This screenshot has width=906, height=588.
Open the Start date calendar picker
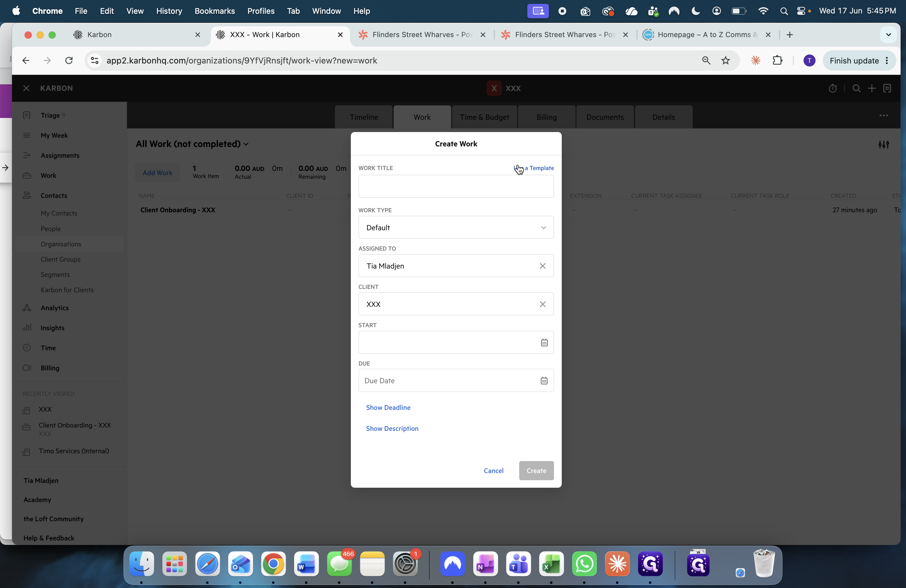pos(544,343)
